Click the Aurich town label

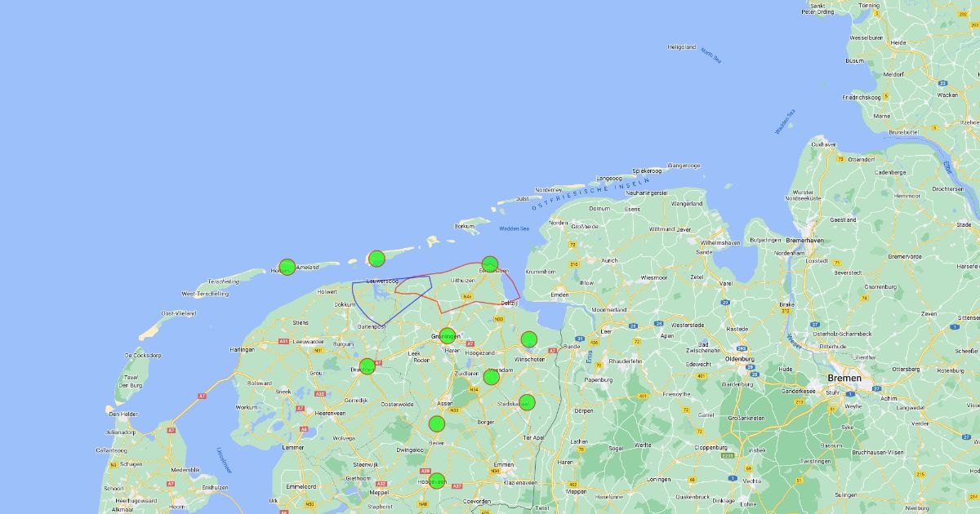coord(609,260)
